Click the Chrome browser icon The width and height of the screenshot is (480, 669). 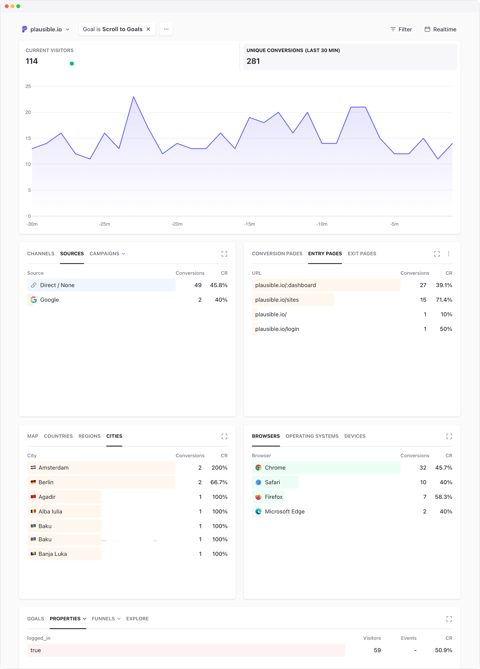point(258,468)
